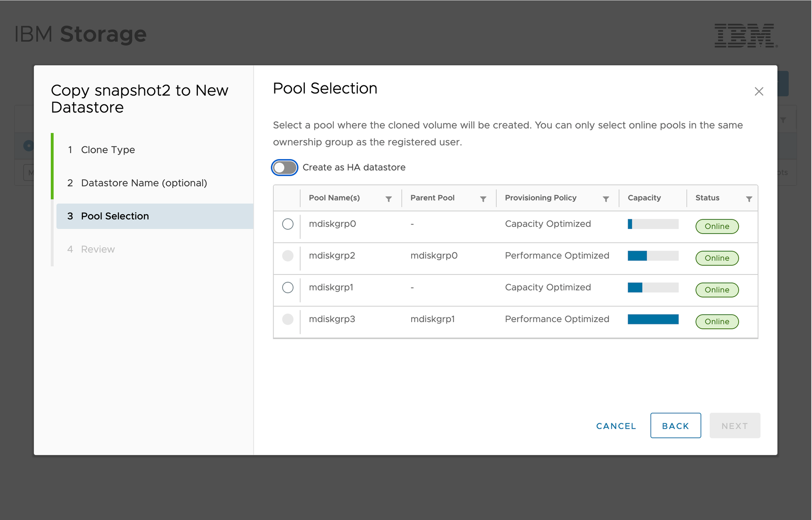This screenshot has height=520, width=812.
Task: Click BACK button
Action: (676, 426)
